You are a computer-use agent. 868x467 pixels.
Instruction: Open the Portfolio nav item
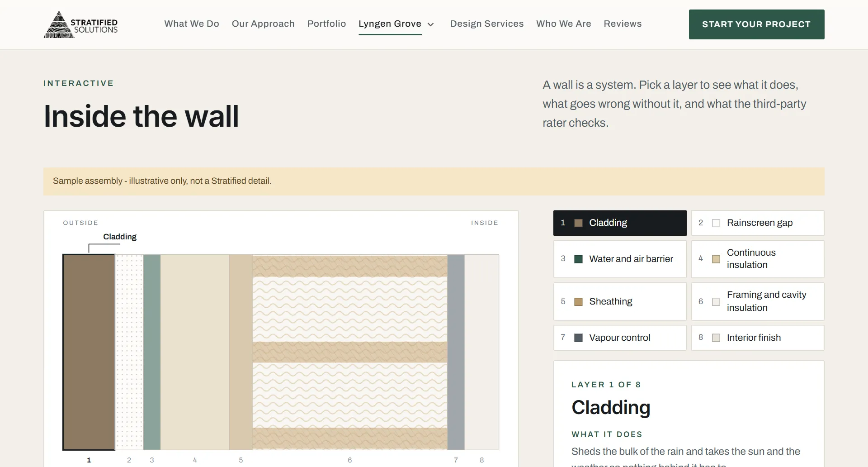pyautogui.click(x=326, y=24)
